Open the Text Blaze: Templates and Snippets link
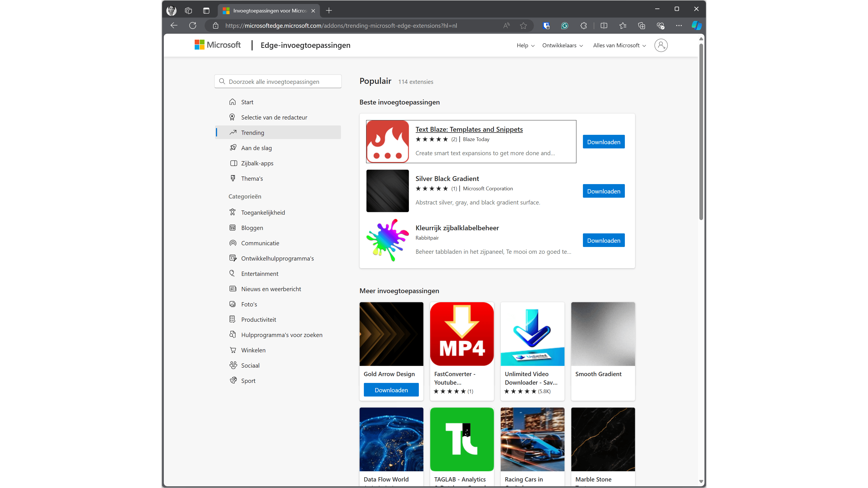The image size is (868, 488). (469, 129)
